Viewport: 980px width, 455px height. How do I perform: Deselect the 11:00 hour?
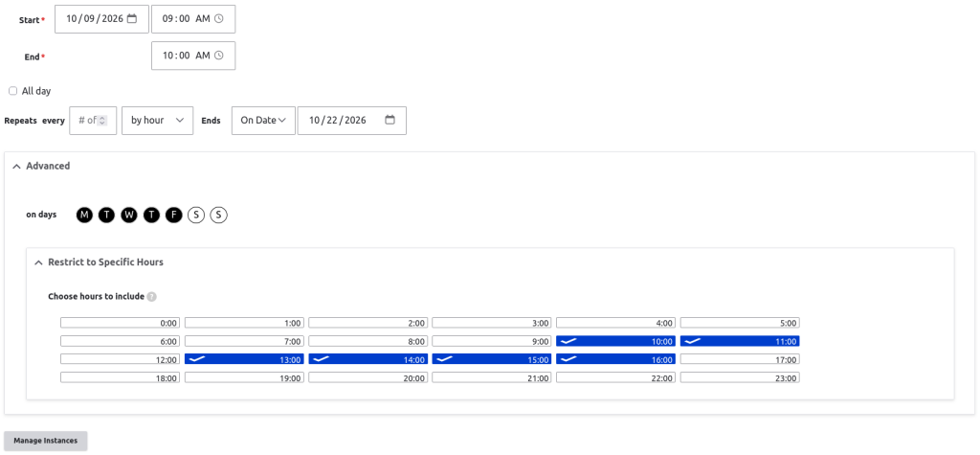(740, 341)
